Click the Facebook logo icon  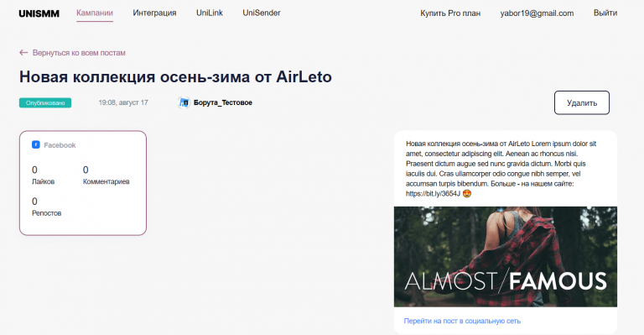tap(36, 144)
